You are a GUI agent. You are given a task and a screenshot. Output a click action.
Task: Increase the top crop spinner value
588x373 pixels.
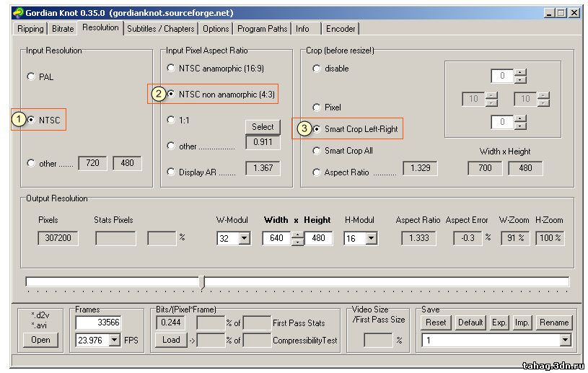520,72
